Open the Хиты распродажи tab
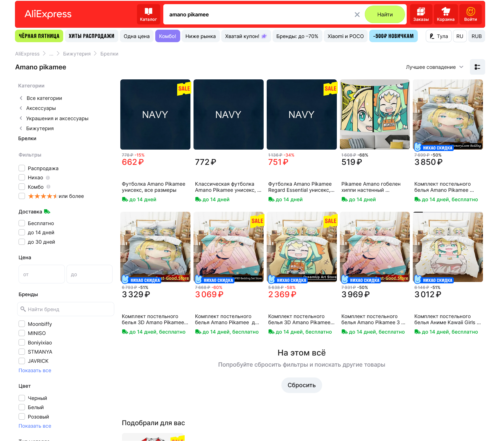The image size is (504, 441). [x=91, y=36]
